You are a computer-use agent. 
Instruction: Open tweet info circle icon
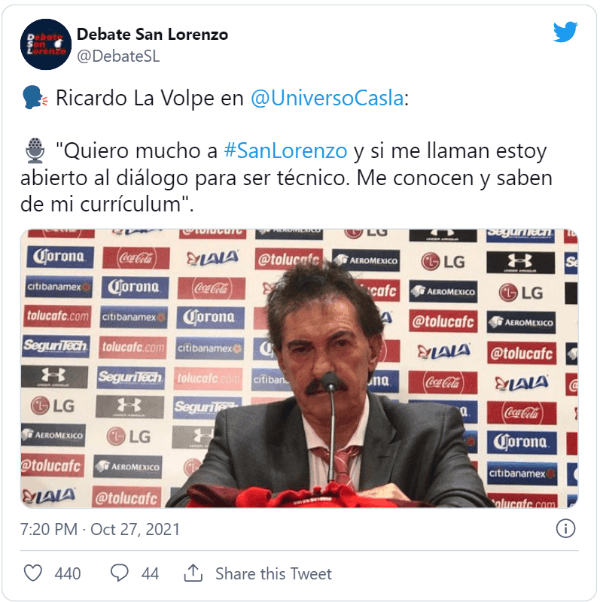[x=565, y=529]
